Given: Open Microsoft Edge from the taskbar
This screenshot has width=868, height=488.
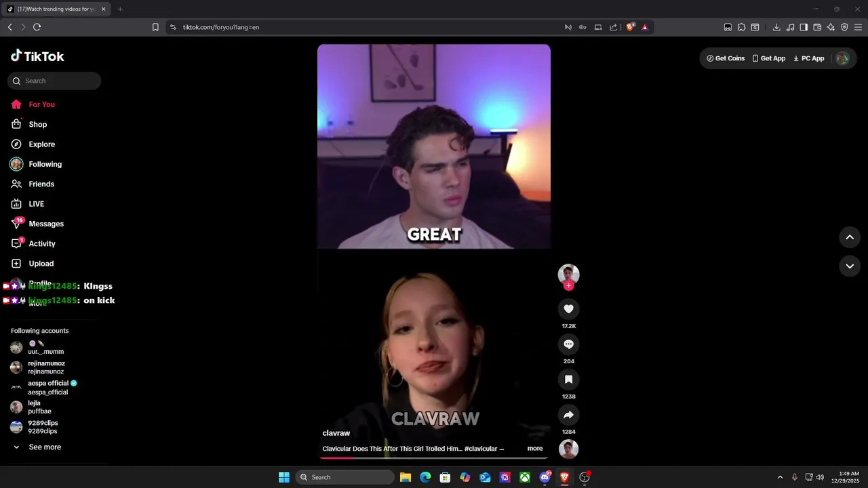Looking at the screenshot, I should click(x=425, y=477).
